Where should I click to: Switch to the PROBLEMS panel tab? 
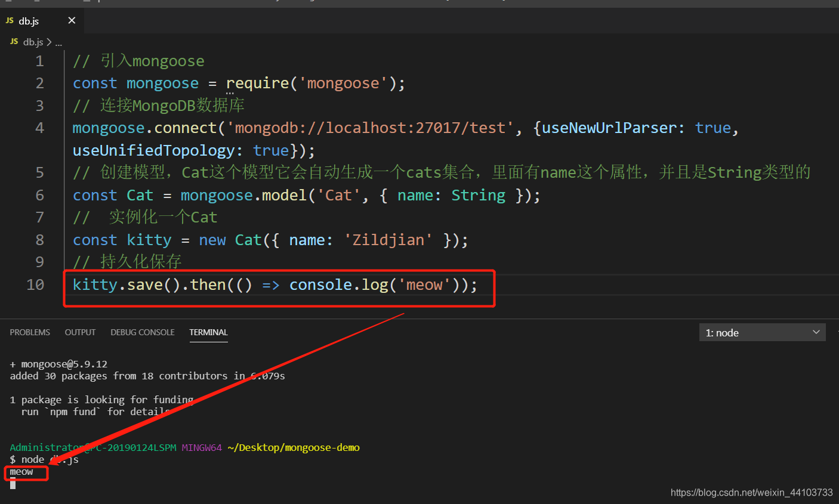(x=30, y=332)
